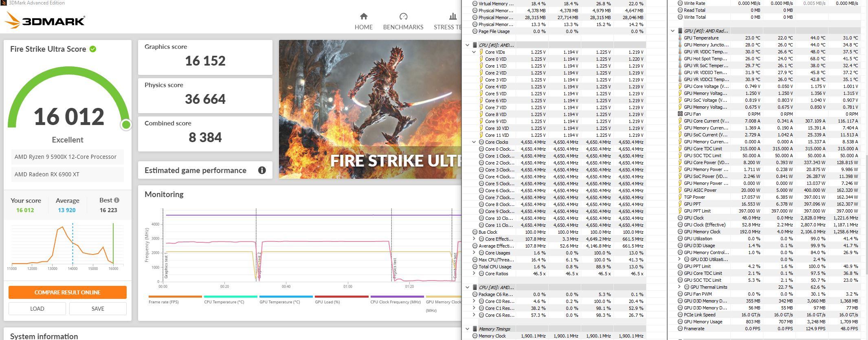Click the COMPARE RESULT ONLINE button
Viewport: 868px width, 340px height.
point(68,292)
